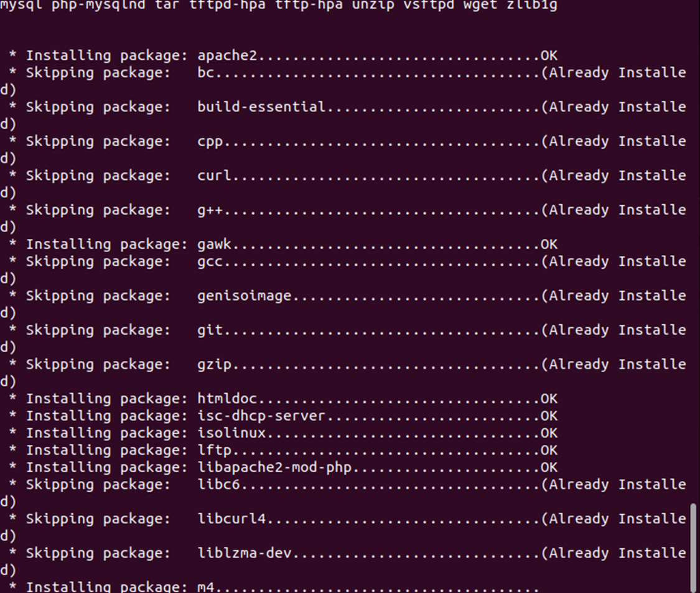
Task: Click the lftp package name
Action: click(x=214, y=451)
